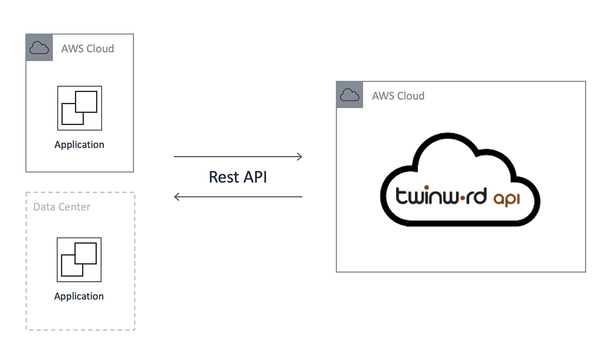Screen dimensions: 612x364
Task: Click the cloud icon in the left AWS Cloud box
Action: pos(39,48)
